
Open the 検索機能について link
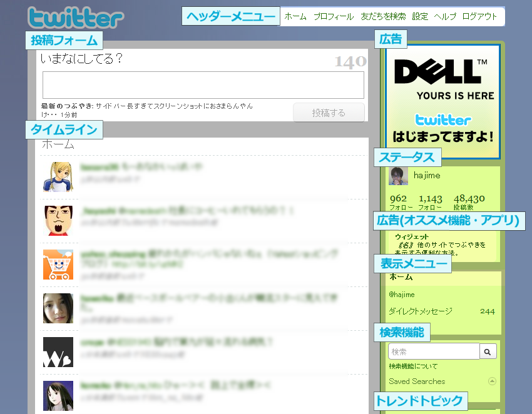click(x=413, y=366)
